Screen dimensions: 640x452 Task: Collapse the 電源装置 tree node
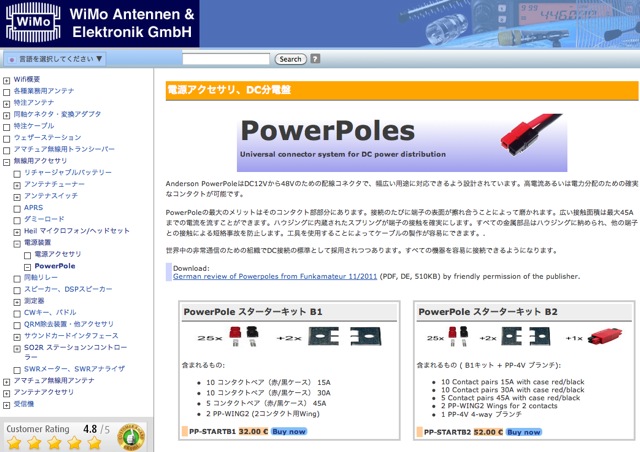pos(17,244)
